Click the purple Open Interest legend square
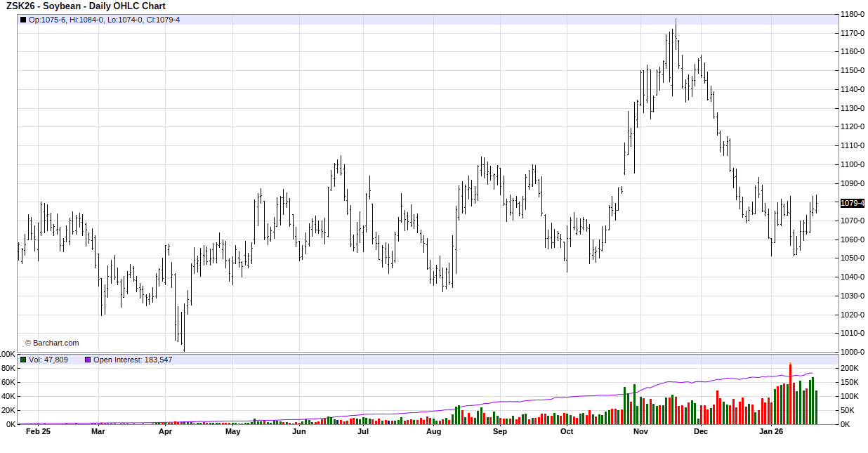 [88, 360]
